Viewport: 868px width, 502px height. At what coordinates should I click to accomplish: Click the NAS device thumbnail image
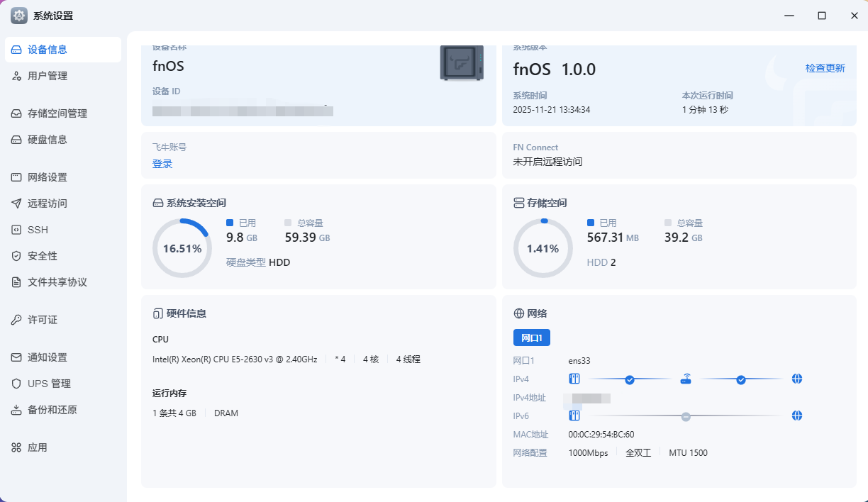462,63
